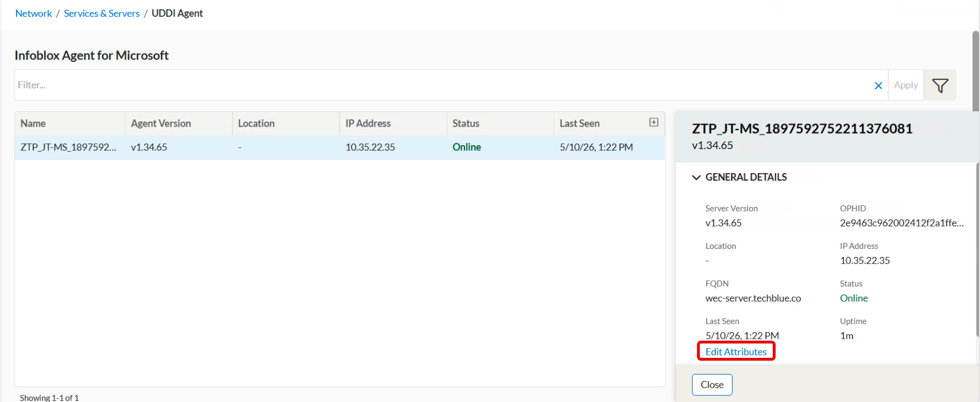Open the Edit Attributes link
This screenshot has height=402, width=980.
click(736, 352)
